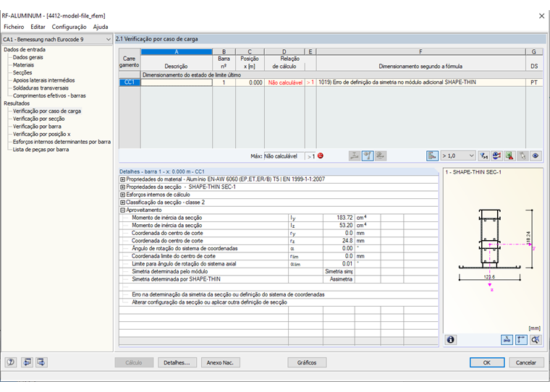Image resolution: width=550 pixels, height=392 pixels.
Task: Click the greyed Cálculo button
Action: pos(134,362)
